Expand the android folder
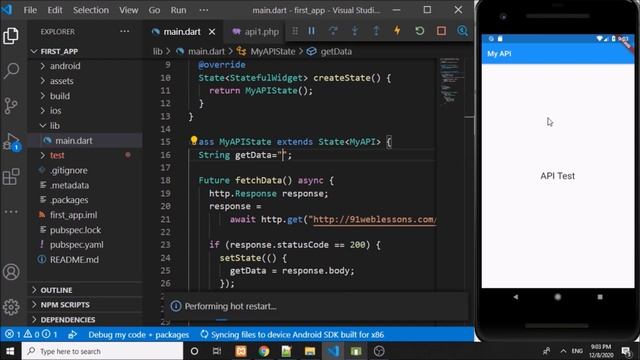The image size is (640, 360). pyautogui.click(x=43, y=66)
